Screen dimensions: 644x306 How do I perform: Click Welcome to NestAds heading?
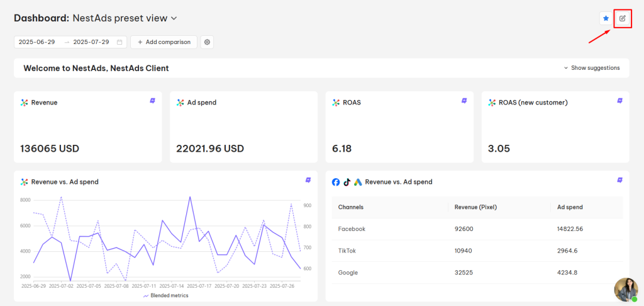[x=96, y=68]
